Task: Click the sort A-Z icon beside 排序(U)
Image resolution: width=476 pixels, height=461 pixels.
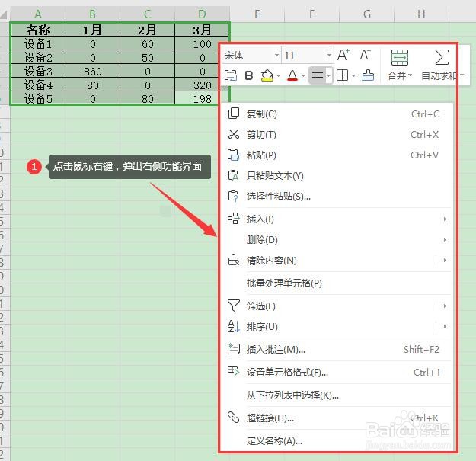Action: 234,326
